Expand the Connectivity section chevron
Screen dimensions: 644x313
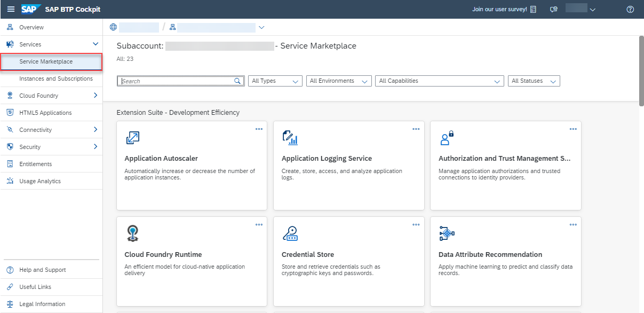[96, 130]
